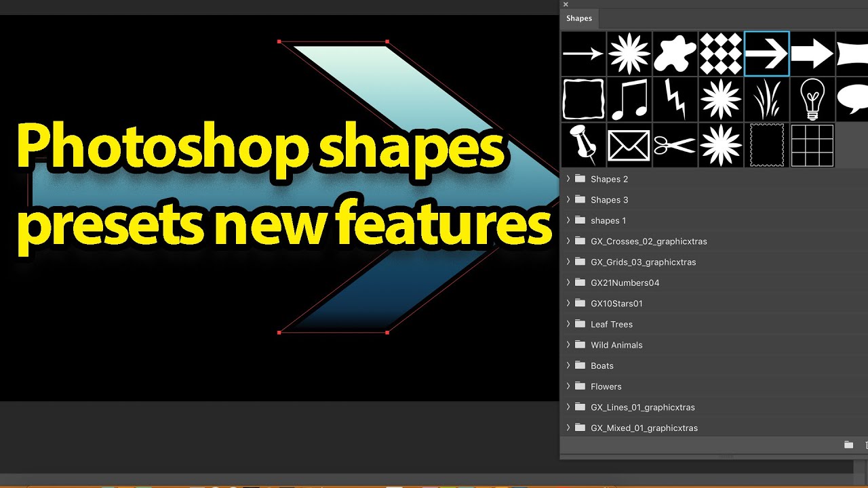
Task: Choose the flower shape next to lightning bolt
Action: 721,99
